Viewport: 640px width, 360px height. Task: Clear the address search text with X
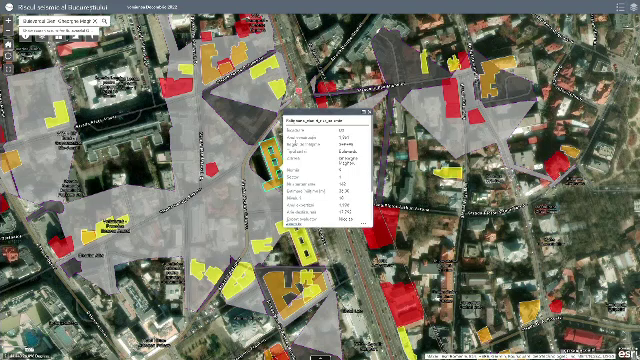[x=95, y=21]
